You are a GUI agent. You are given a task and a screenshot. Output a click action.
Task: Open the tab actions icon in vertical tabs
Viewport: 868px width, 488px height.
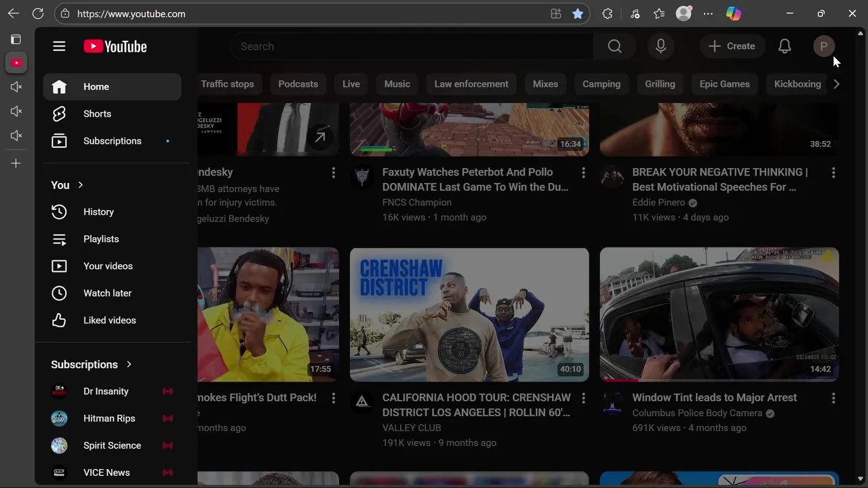click(x=16, y=39)
